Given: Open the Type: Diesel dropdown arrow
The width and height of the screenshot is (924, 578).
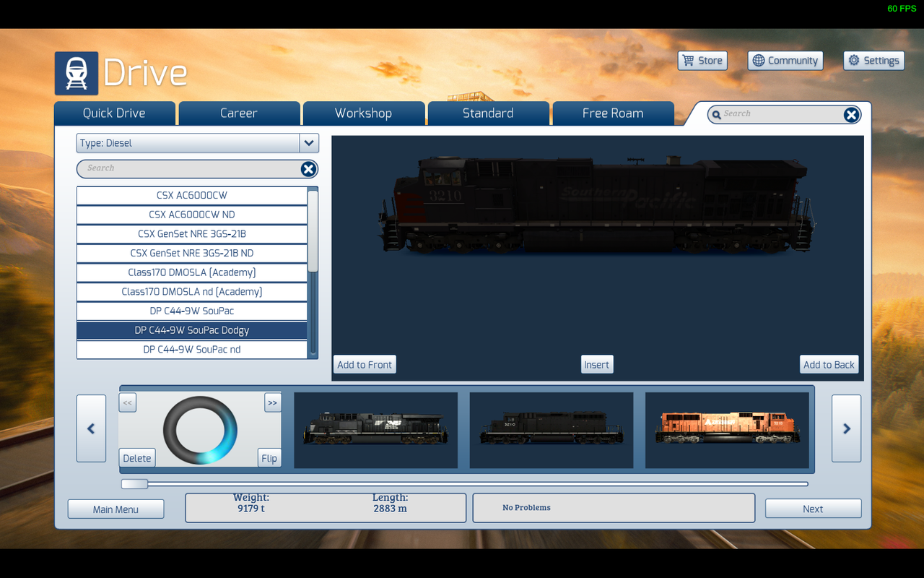Looking at the screenshot, I should [x=309, y=143].
